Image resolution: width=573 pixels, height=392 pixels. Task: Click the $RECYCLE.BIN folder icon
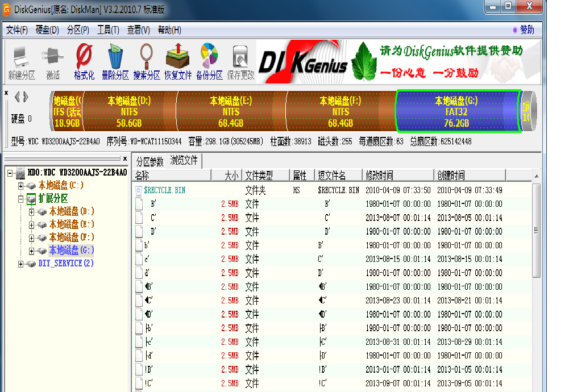click(x=139, y=190)
